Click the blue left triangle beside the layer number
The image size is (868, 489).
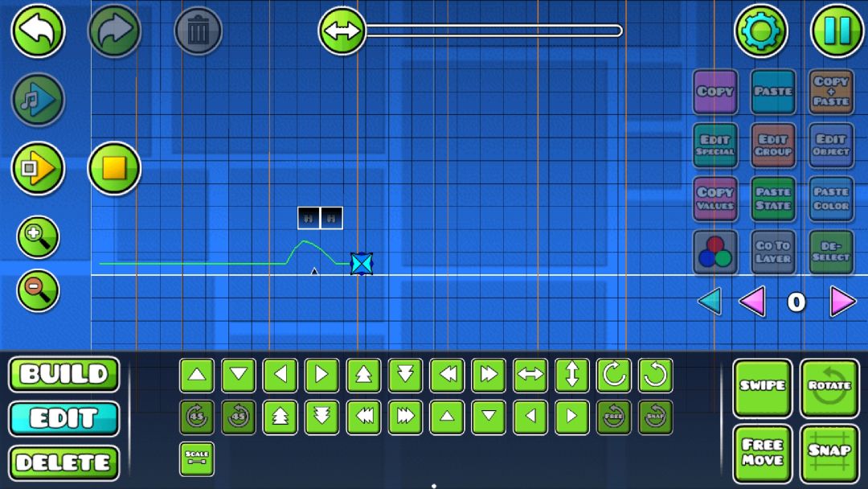[710, 302]
